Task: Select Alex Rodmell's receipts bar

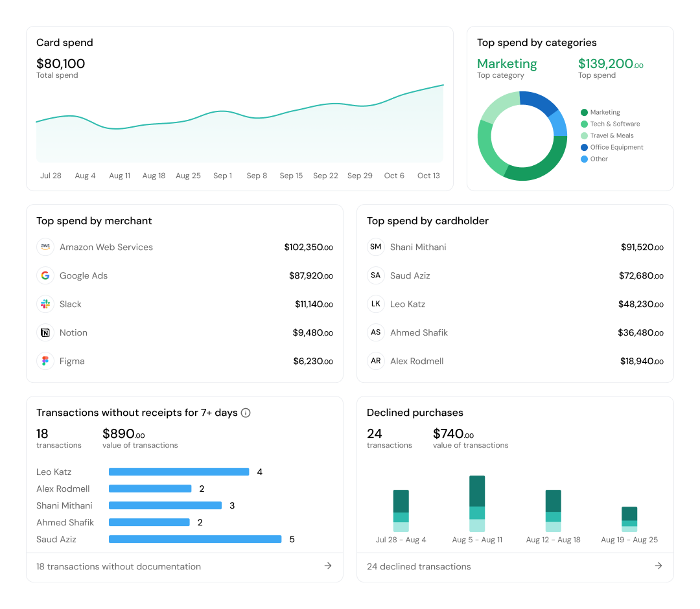Action: [150, 488]
